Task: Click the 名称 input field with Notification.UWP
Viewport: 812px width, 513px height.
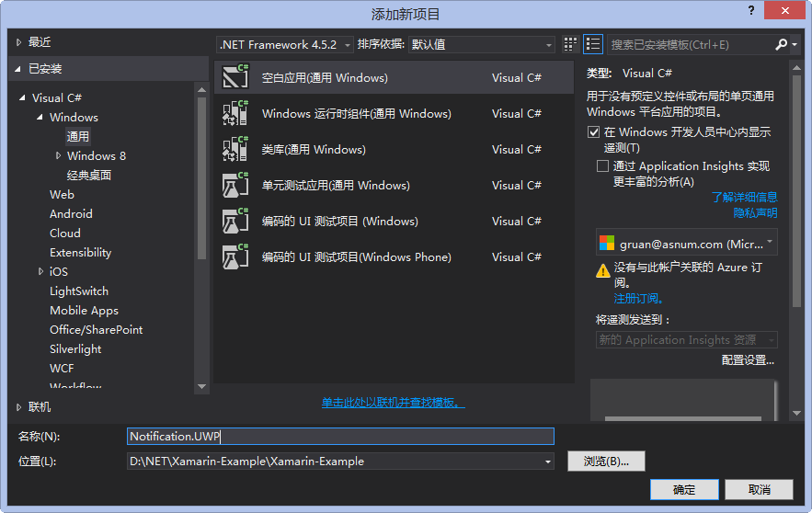Action: [340, 437]
